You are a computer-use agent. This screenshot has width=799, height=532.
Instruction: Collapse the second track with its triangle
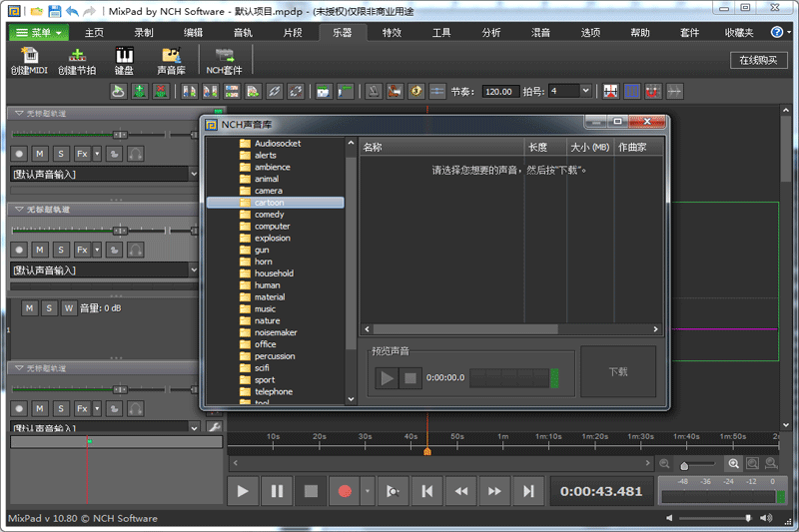tap(19, 210)
